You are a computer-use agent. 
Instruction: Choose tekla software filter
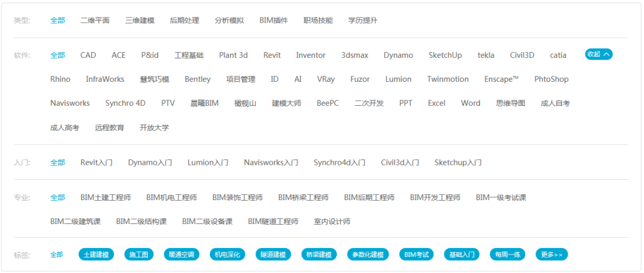486,55
